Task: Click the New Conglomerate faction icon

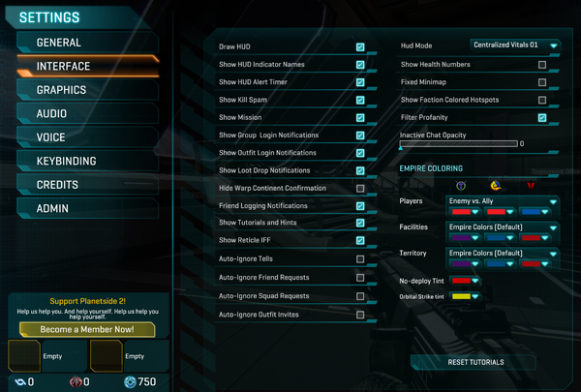Action: (496, 185)
